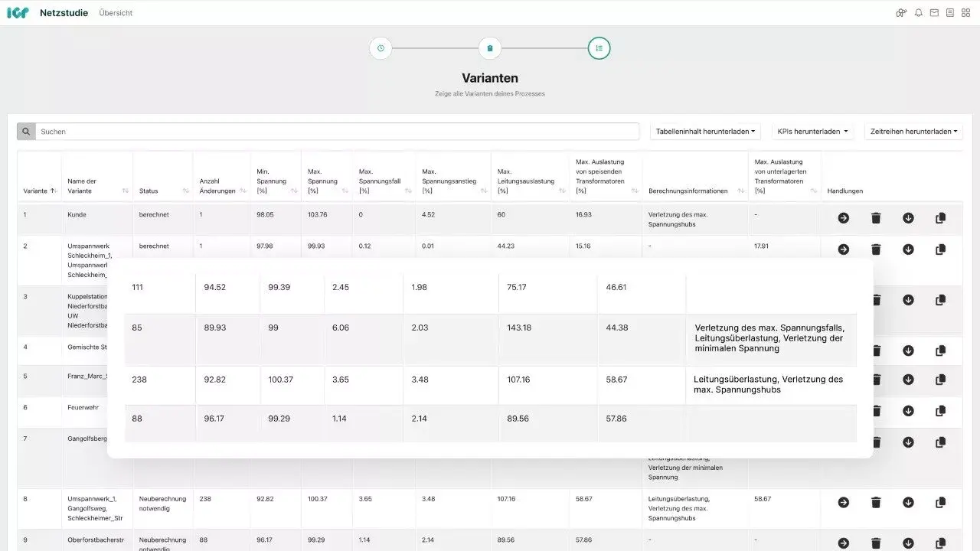The height and width of the screenshot is (551, 980).
Task: Click the Netzstudie title
Action: tap(64, 13)
